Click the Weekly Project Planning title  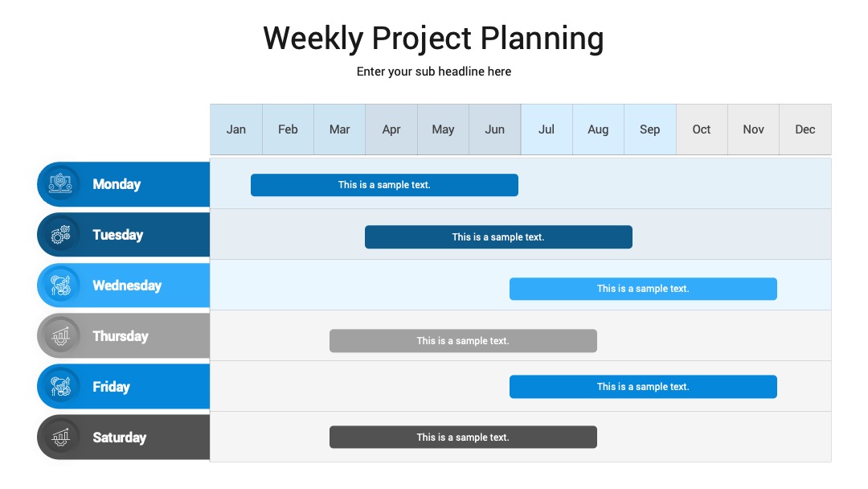tap(433, 39)
